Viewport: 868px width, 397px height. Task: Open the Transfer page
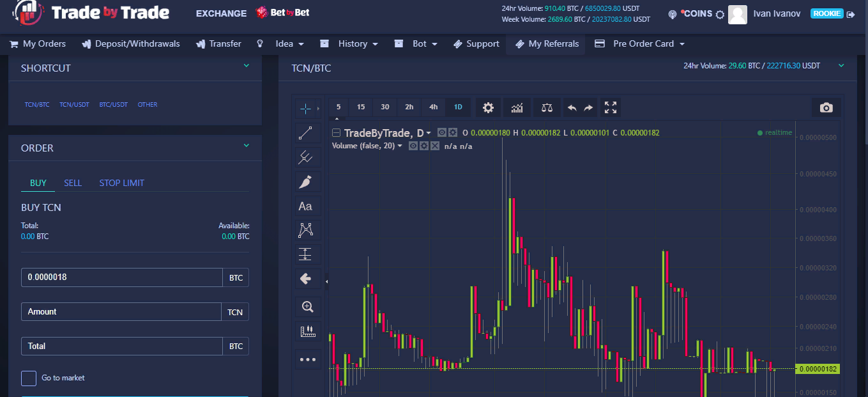[x=218, y=43]
